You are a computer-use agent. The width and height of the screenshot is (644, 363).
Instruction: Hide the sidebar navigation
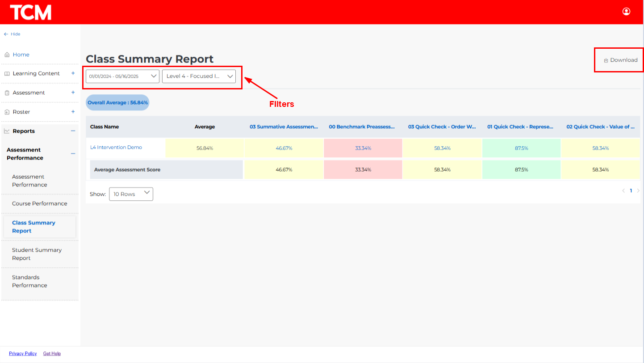pos(12,34)
